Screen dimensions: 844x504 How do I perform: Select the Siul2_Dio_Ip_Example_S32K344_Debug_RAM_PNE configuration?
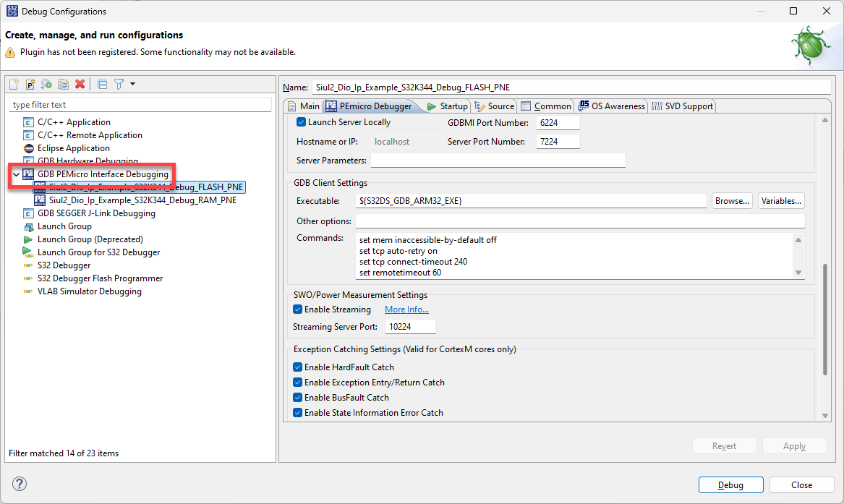[x=142, y=200]
